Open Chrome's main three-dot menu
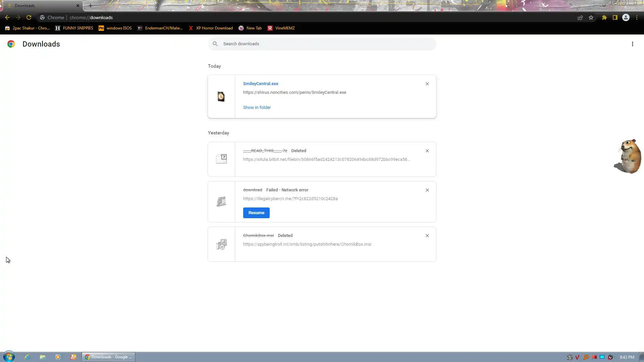 pos(637,17)
